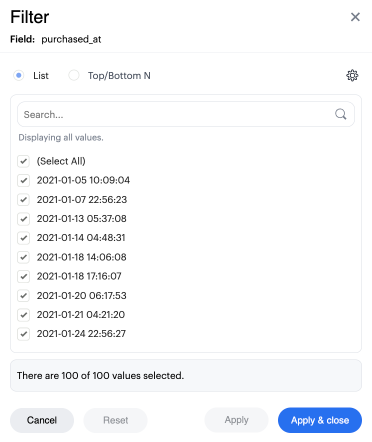
Task: Uncheck 2021-01-05 10:09:04 checkbox
Action: point(23,180)
